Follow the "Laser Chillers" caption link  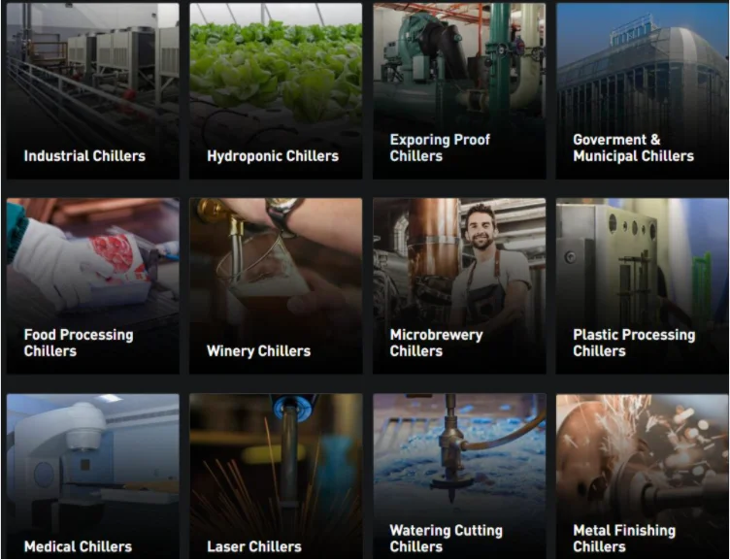pos(254,546)
